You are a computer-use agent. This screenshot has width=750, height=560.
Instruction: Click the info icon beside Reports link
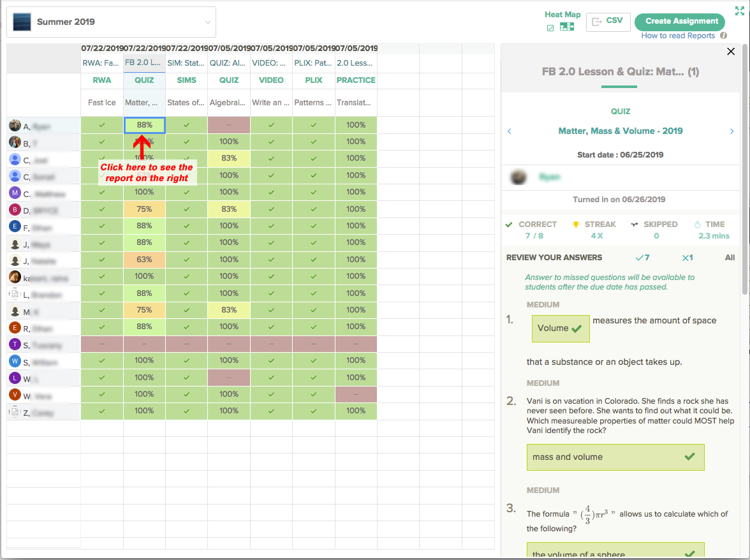click(724, 35)
